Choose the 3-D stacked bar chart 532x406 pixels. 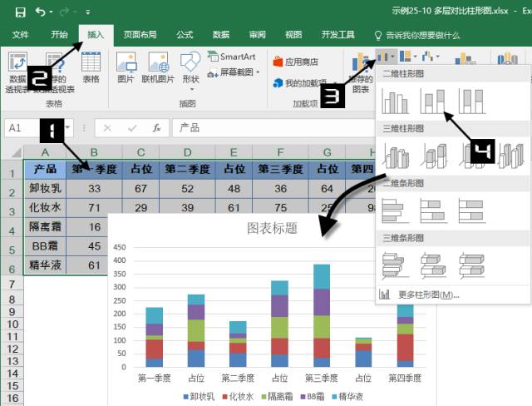click(x=434, y=265)
